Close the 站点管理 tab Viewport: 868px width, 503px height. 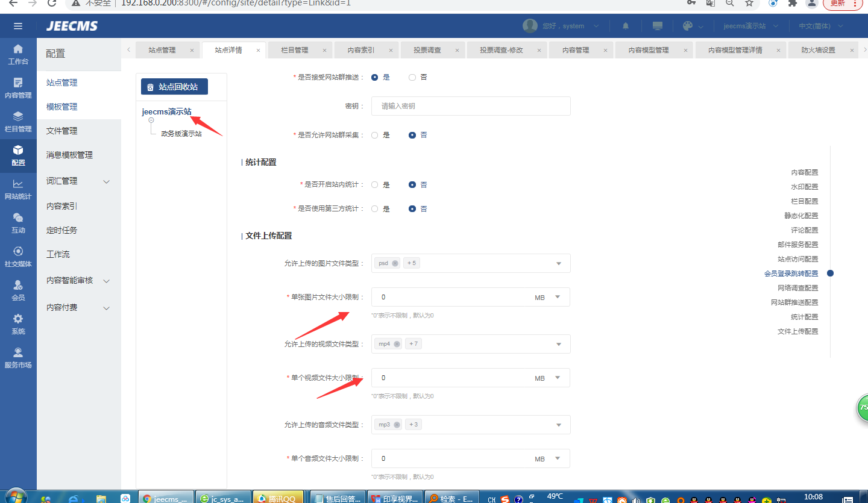coord(192,50)
